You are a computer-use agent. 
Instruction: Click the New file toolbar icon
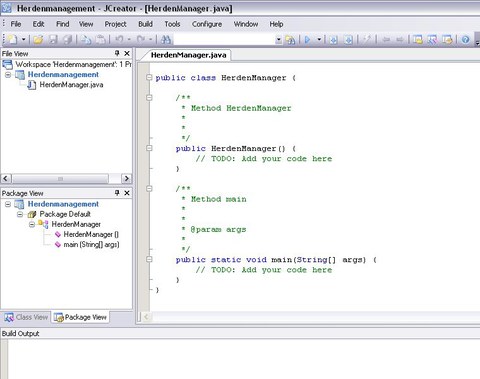click(x=13, y=40)
